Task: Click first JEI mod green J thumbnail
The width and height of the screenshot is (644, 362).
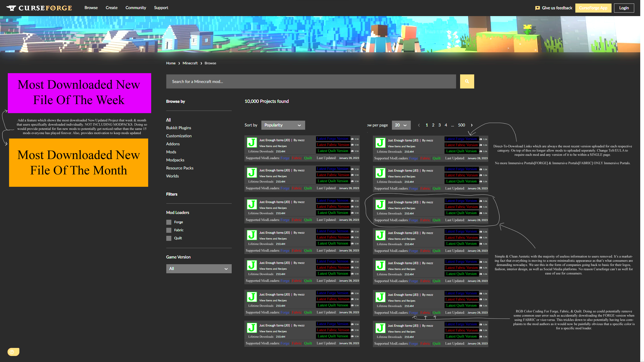Action: coord(252,143)
